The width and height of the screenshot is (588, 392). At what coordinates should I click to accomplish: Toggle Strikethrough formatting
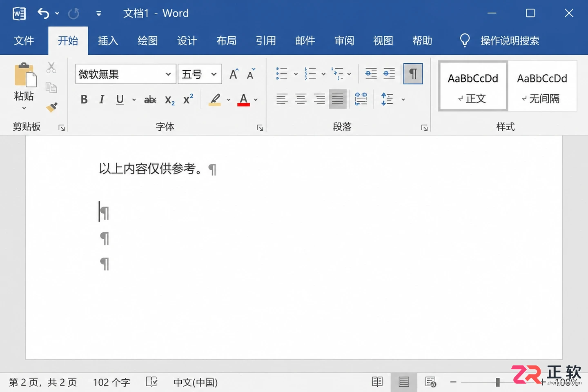click(150, 99)
